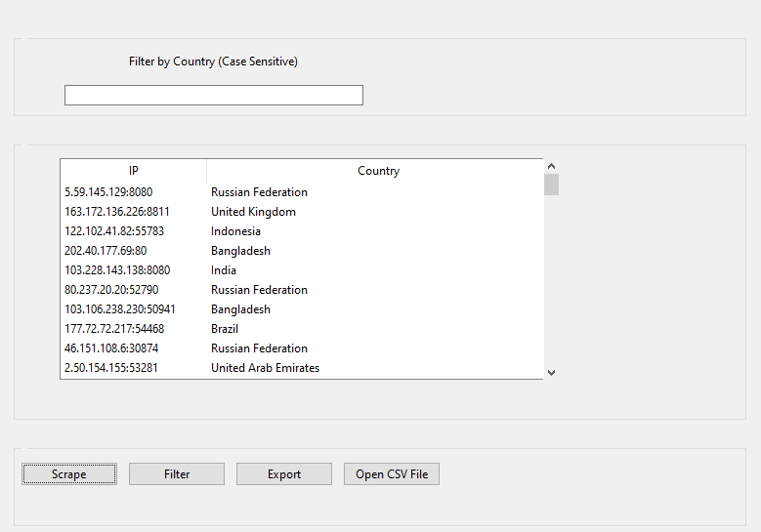Open CSV File button
Image resolution: width=761 pixels, height=532 pixels.
coord(392,473)
